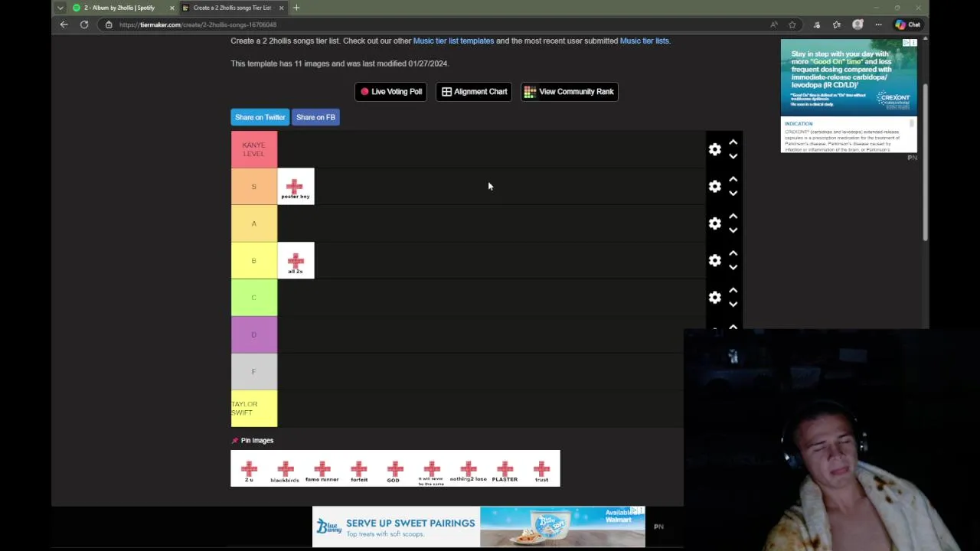Click the green C tier label

pos(254,298)
